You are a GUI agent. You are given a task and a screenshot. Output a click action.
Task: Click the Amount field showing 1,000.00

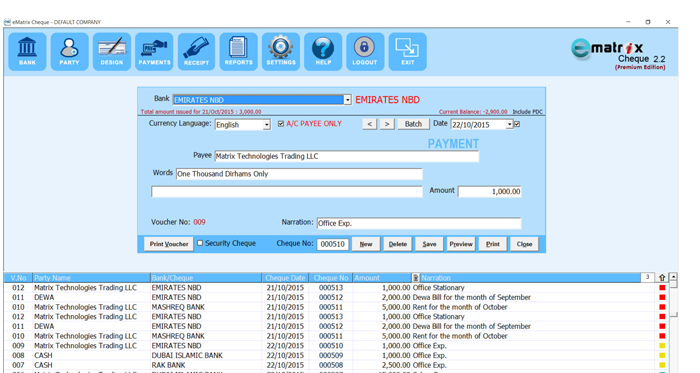click(x=490, y=191)
